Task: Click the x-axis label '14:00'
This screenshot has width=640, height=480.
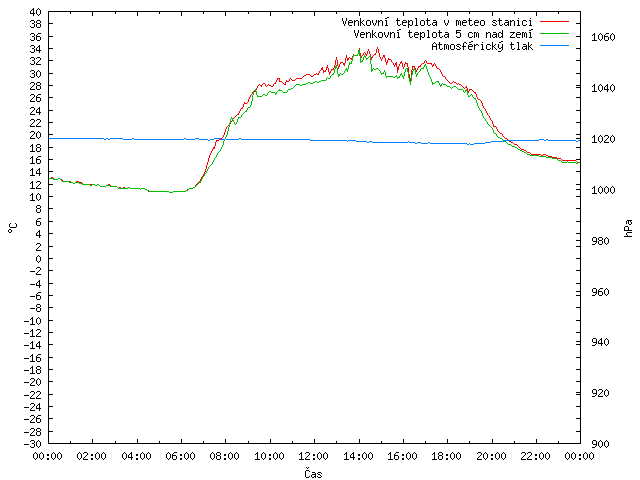Action: [x=358, y=456]
